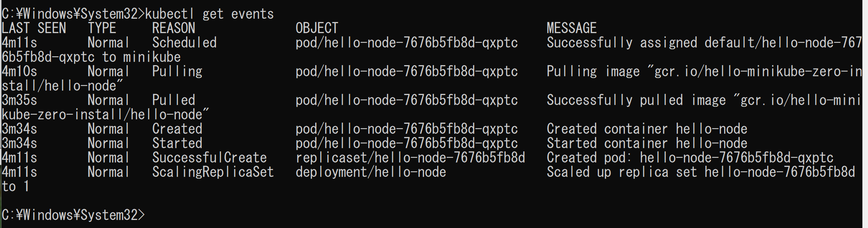
Task: Click the 'Created' reason entry
Action: (177, 129)
